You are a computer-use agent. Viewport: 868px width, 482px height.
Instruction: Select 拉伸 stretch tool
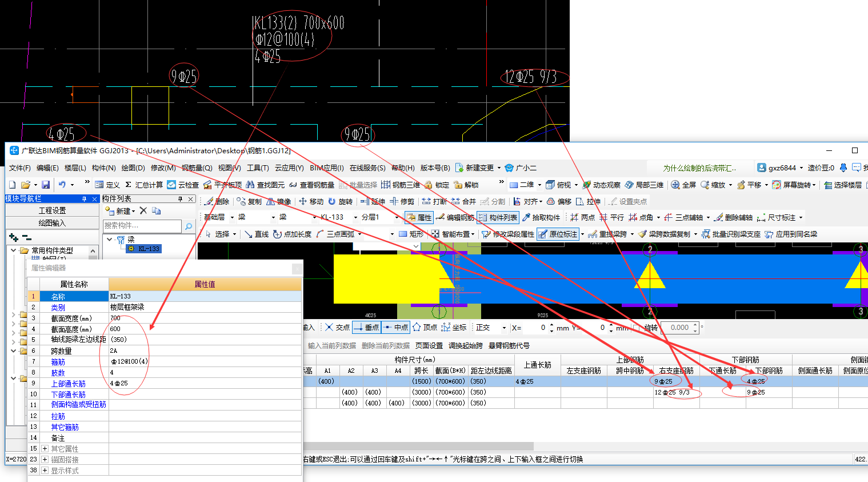coord(588,201)
